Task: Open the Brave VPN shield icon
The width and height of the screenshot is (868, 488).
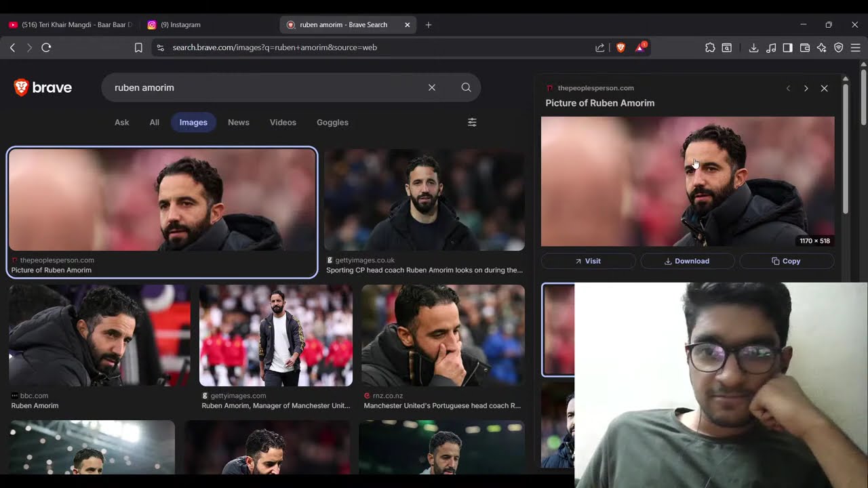Action: pos(839,47)
